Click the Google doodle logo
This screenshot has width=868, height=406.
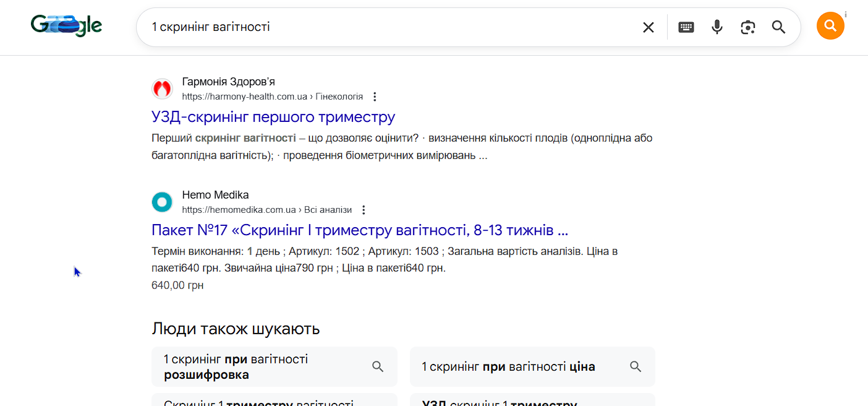[x=66, y=26]
